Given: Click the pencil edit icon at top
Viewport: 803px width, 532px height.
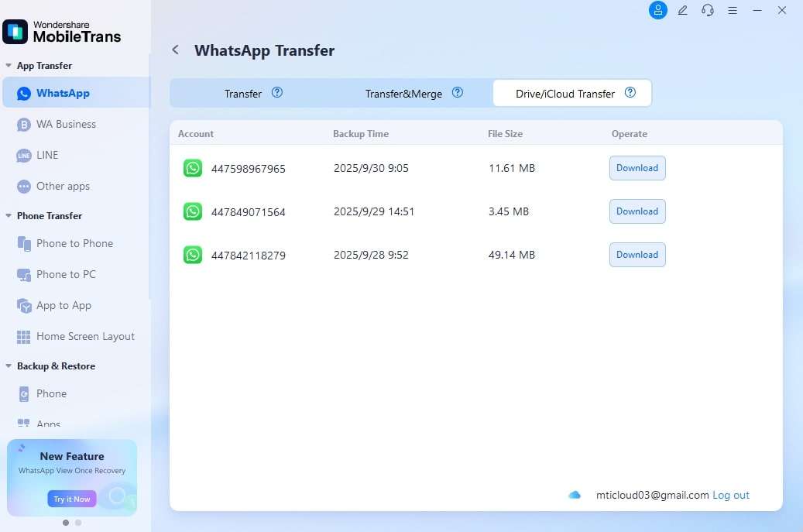Looking at the screenshot, I should pos(682,10).
